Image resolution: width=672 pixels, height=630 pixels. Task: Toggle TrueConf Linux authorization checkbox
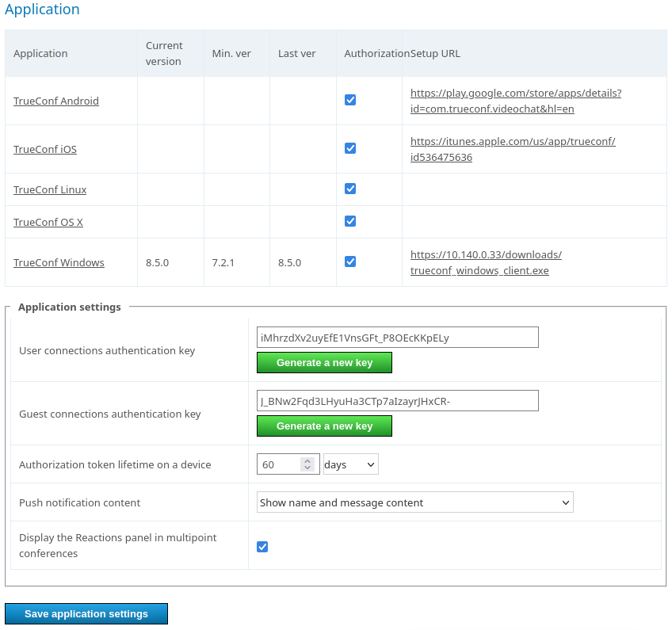point(350,189)
